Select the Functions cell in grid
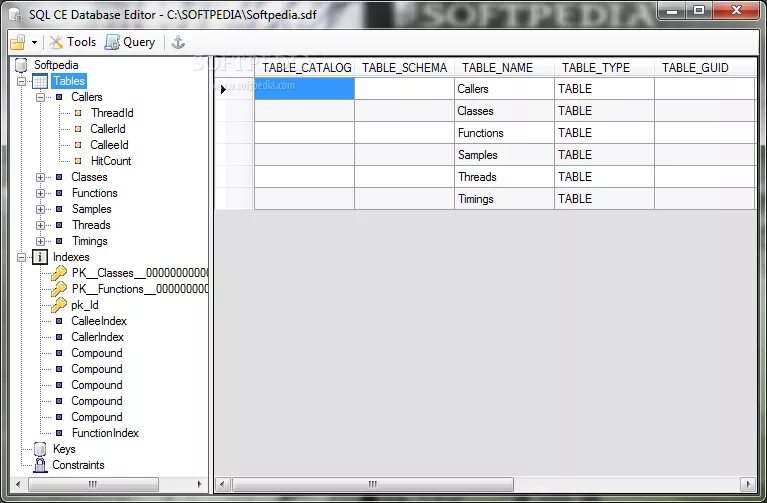Viewport: 767px width, 503px height. click(504, 133)
